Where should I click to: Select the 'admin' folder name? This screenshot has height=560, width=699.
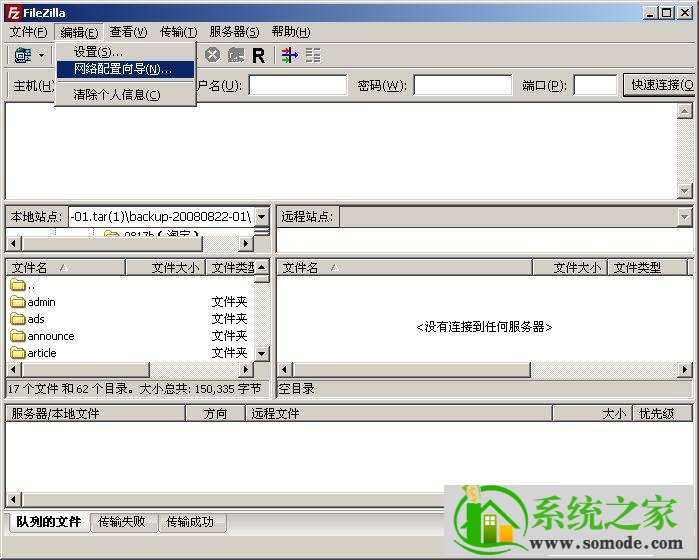41,302
